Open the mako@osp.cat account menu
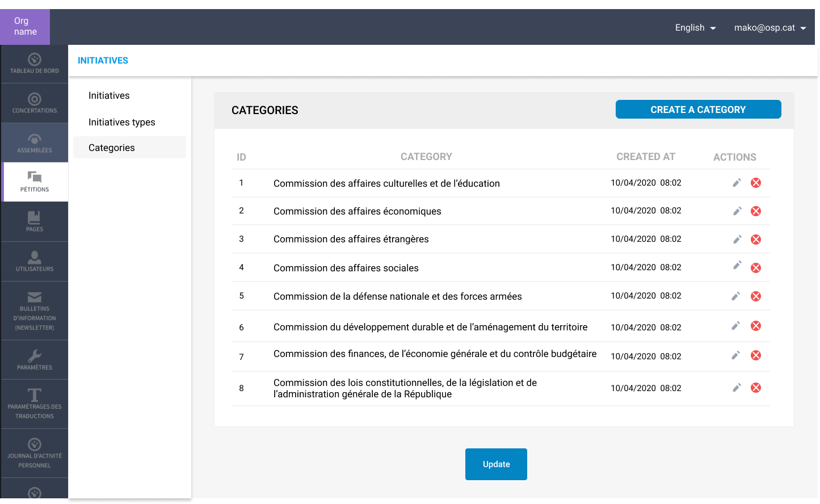Viewport: 820px width, 504px height. click(x=769, y=28)
